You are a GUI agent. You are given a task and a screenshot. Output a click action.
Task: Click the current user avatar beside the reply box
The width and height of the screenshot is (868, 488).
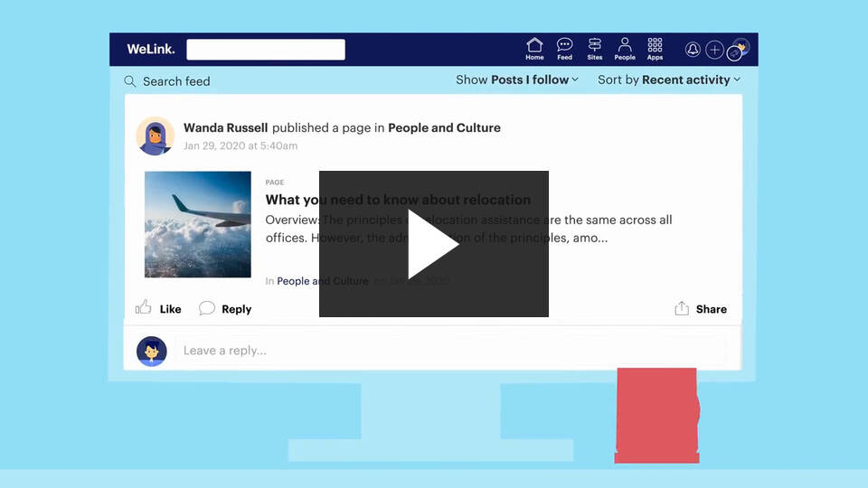152,352
